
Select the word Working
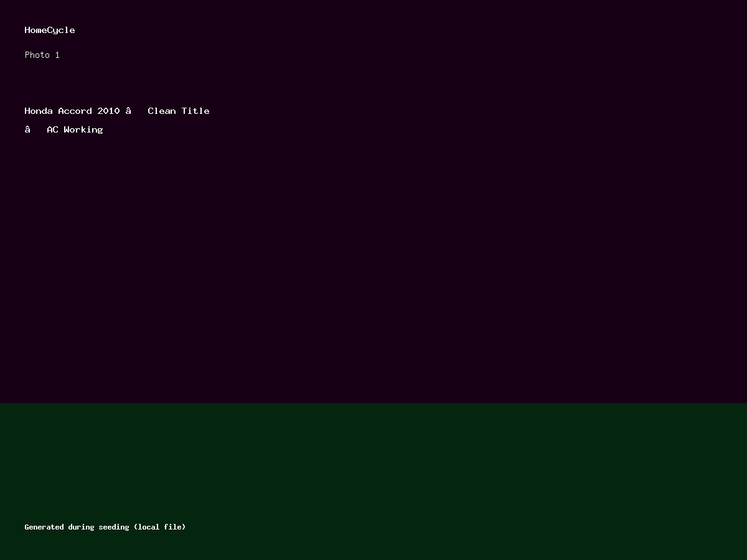coord(83,129)
